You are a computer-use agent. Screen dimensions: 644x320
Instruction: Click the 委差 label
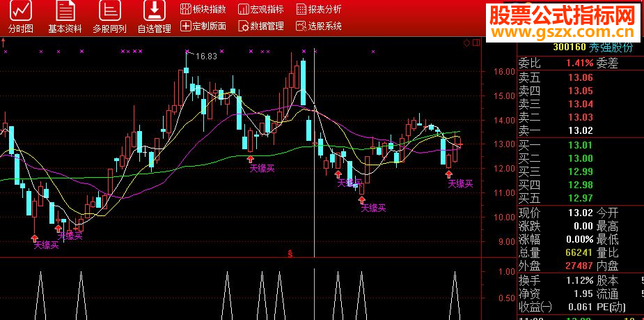(608, 63)
